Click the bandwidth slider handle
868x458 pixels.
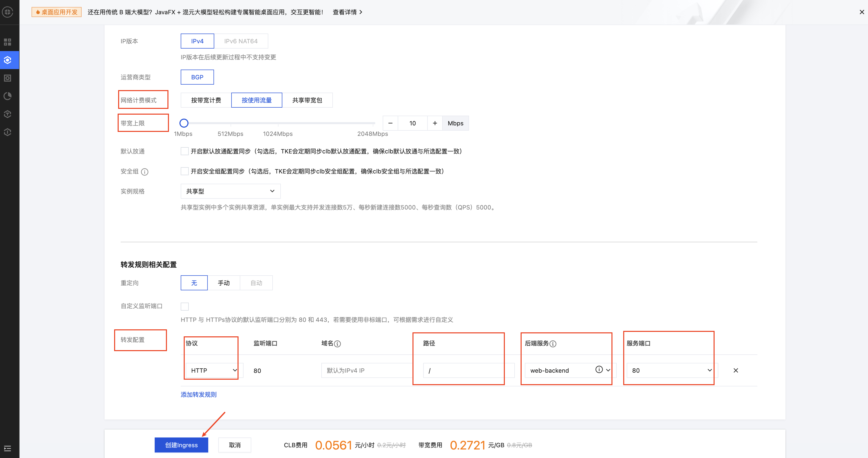pos(184,123)
